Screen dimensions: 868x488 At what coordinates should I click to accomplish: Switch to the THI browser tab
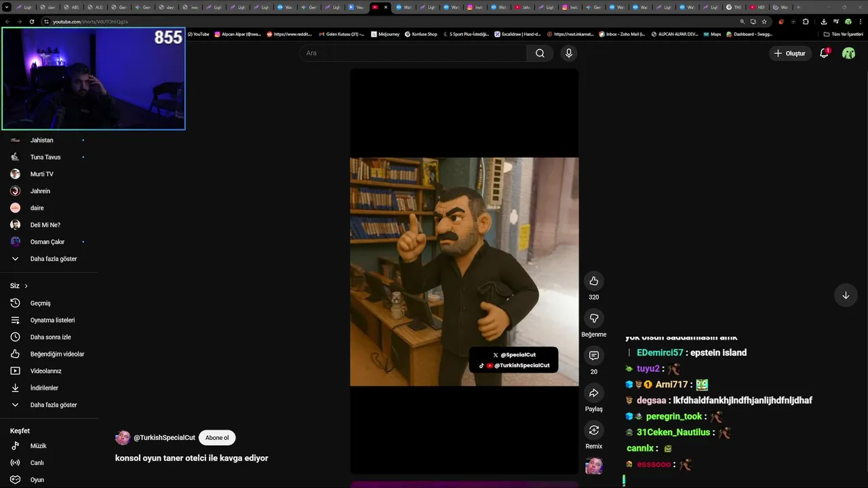pos(734,7)
